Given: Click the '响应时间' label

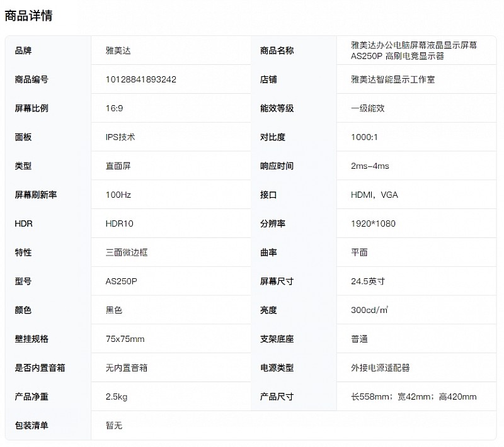Looking at the screenshot, I should [x=277, y=166].
